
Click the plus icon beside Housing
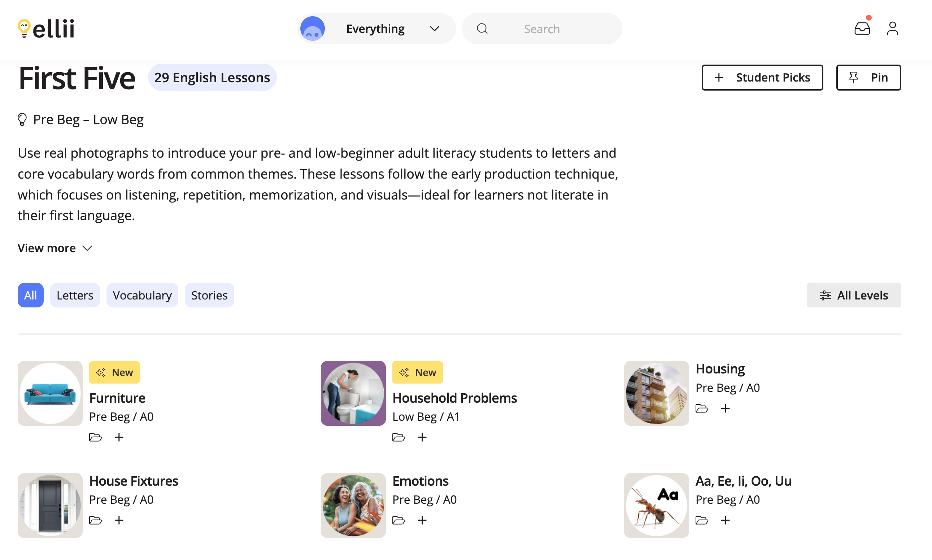[x=726, y=408]
